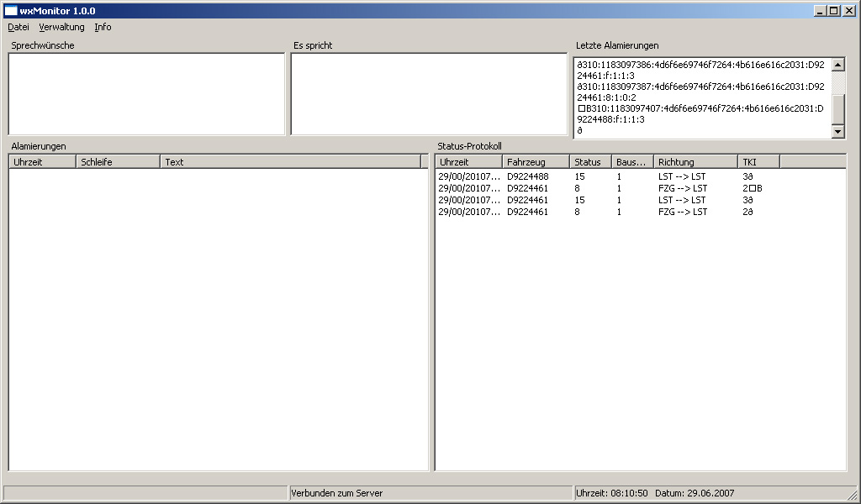The height and width of the screenshot is (504, 861).
Task: Open the Verwaltung menu
Action: tap(61, 27)
